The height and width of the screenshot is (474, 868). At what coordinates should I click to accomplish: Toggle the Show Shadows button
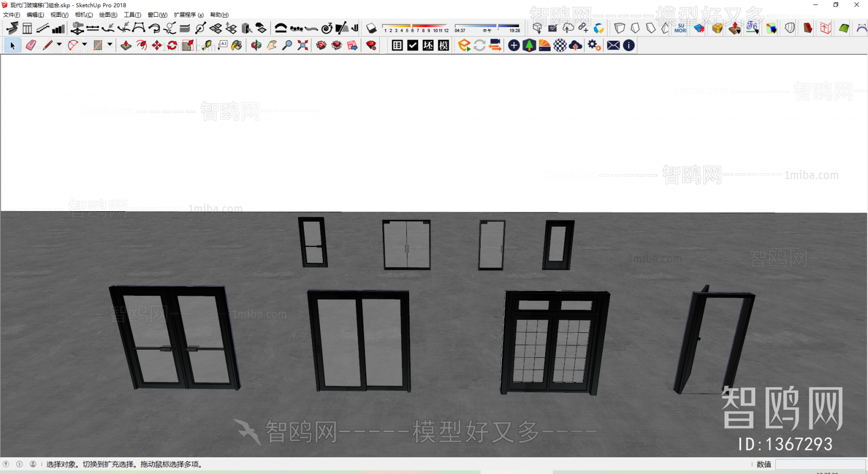coord(371,28)
